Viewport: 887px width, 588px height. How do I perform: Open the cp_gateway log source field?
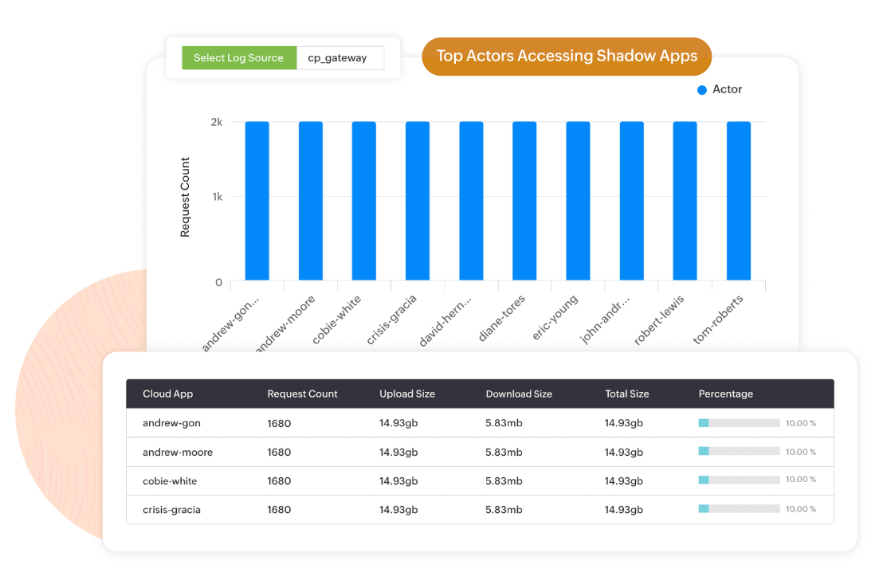pyautogui.click(x=339, y=58)
